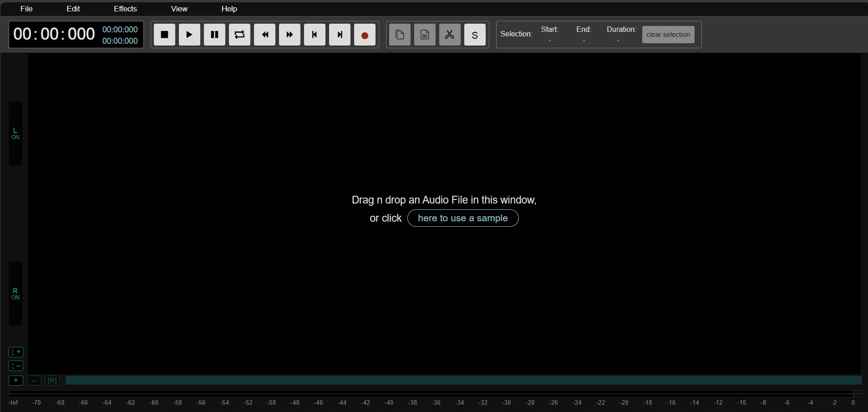Open the View menu
868x412 pixels.
tap(178, 8)
